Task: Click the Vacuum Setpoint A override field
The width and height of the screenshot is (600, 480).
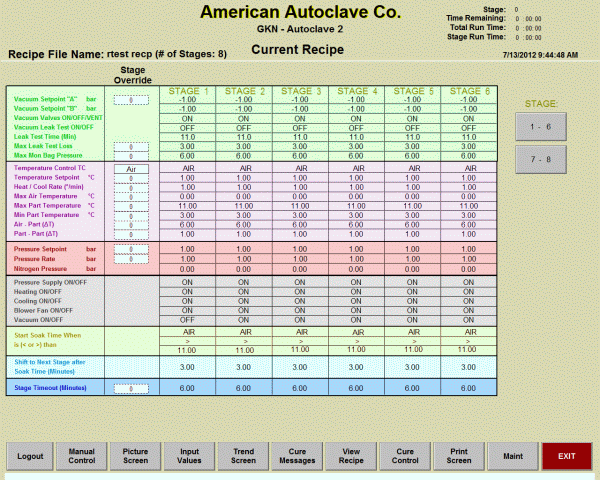Action: [x=131, y=100]
